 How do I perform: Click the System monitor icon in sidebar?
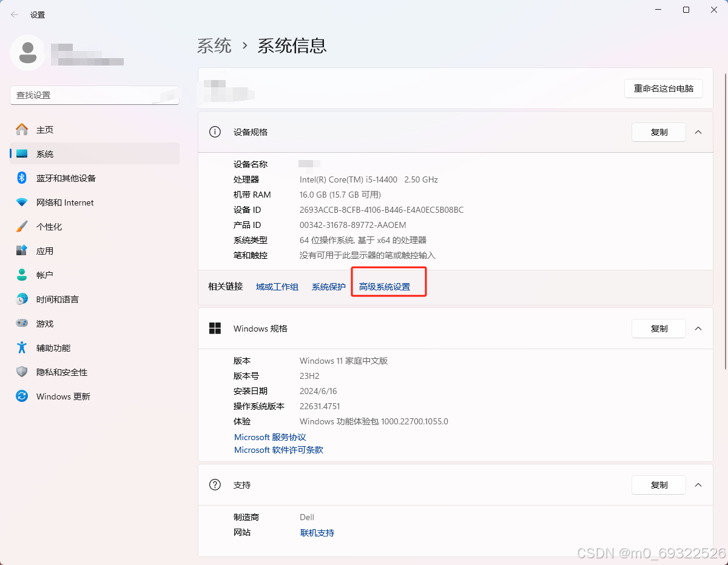[22, 154]
